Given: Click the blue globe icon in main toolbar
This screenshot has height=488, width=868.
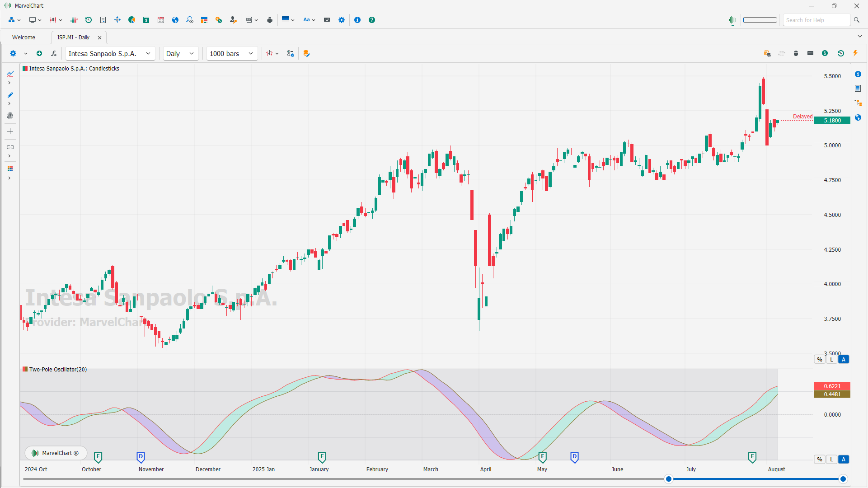Looking at the screenshot, I should coord(175,20).
